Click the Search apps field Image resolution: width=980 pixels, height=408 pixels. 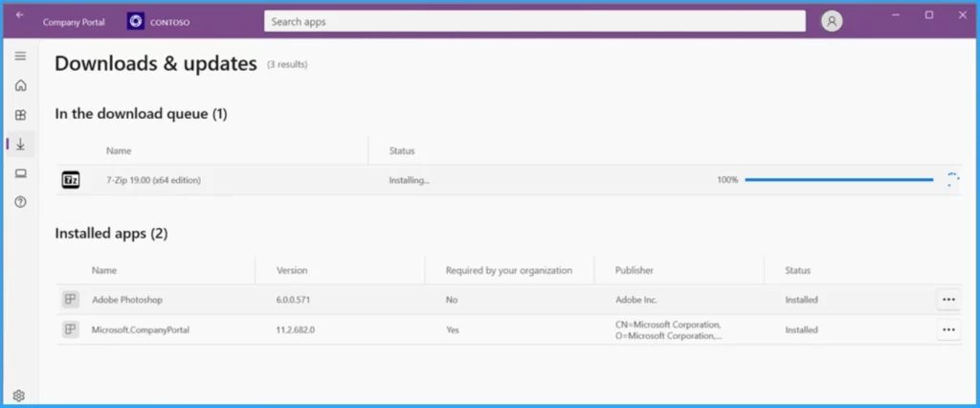(x=534, y=21)
